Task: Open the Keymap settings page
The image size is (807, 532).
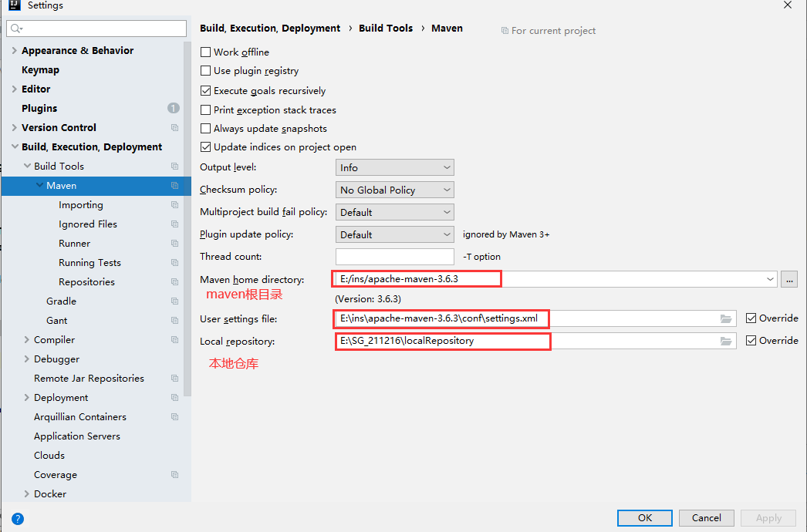Action: (40, 69)
